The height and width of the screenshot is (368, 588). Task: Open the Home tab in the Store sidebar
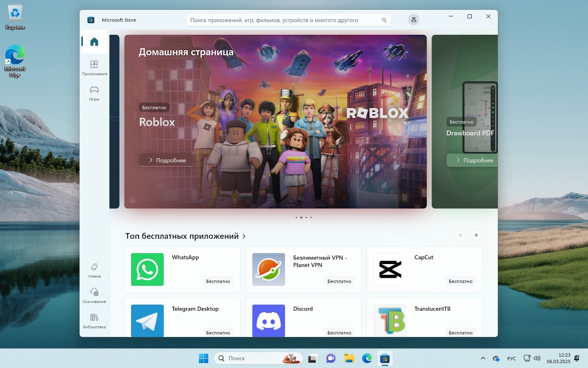(x=94, y=42)
